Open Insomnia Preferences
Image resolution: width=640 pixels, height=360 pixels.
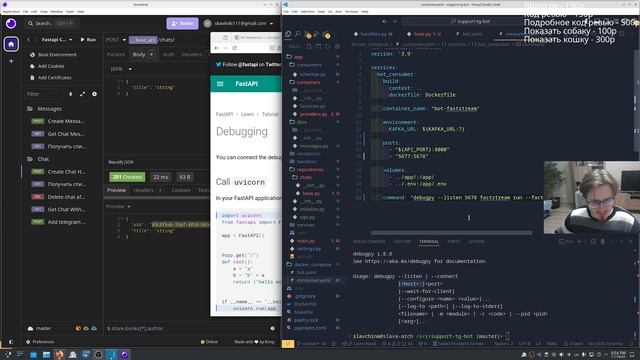click(40, 342)
